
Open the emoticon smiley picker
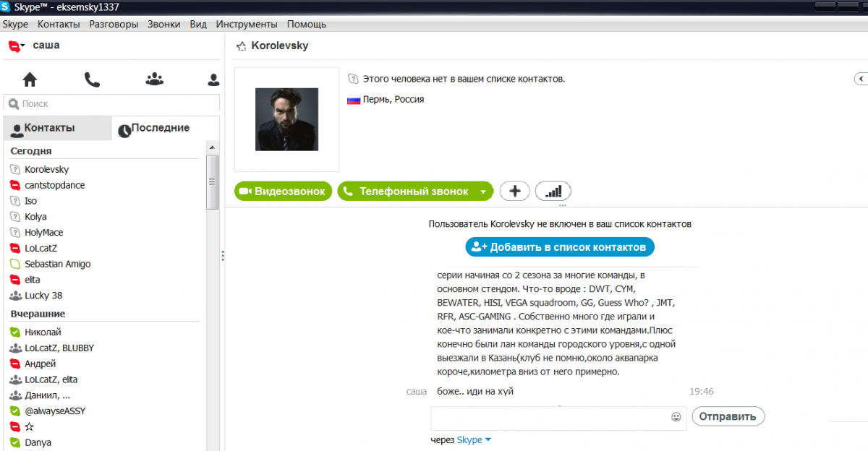676,417
